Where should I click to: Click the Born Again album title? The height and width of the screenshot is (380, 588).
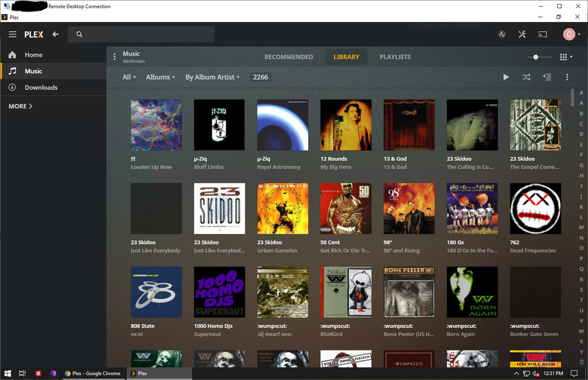(x=461, y=335)
